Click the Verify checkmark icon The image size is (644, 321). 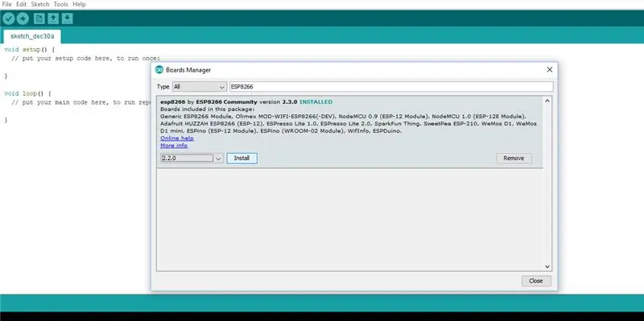pos(8,19)
